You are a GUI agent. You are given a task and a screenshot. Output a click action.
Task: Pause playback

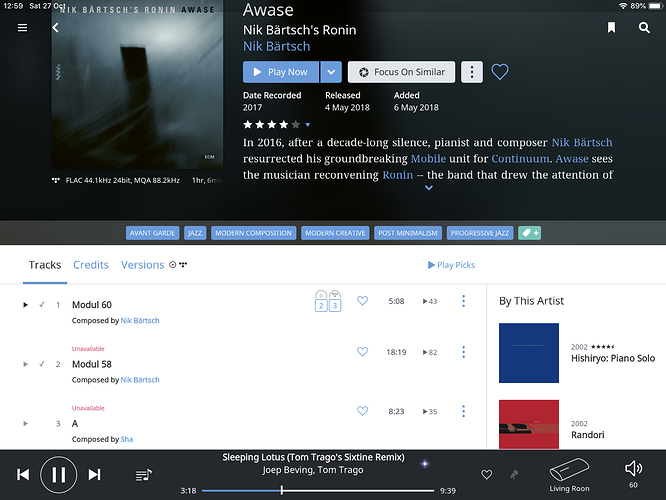point(59,475)
